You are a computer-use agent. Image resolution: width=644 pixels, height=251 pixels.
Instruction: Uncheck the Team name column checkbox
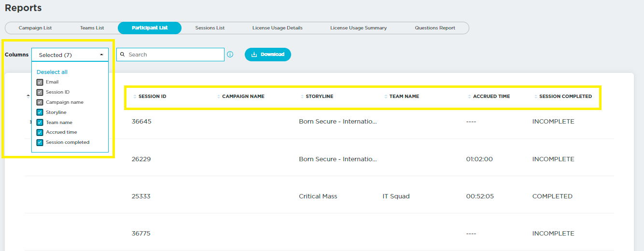pos(40,123)
